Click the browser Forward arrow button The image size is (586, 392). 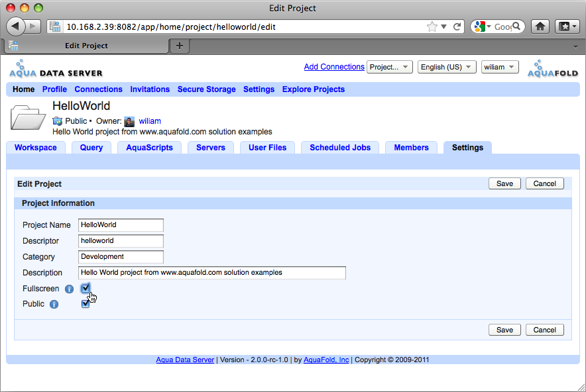tap(33, 26)
